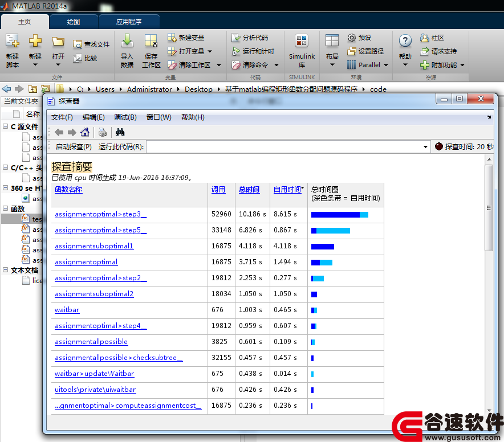Open the Add-Ons (附加功能) dropdown

pyautogui.click(x=462, y=65)
